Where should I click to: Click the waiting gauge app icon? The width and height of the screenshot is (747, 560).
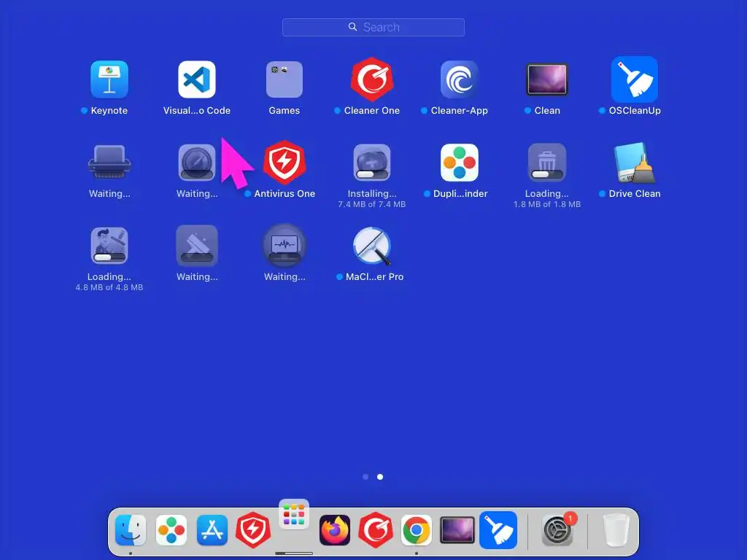[x=197, y=163]
